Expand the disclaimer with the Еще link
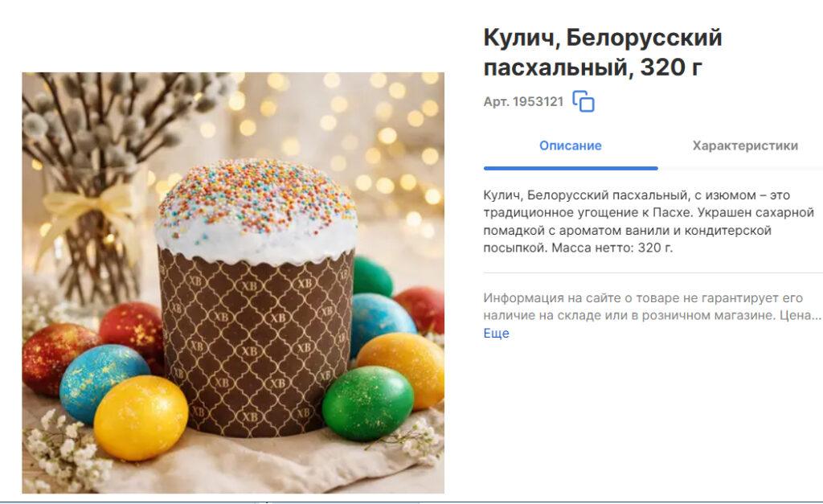 [x=496, y=333]
